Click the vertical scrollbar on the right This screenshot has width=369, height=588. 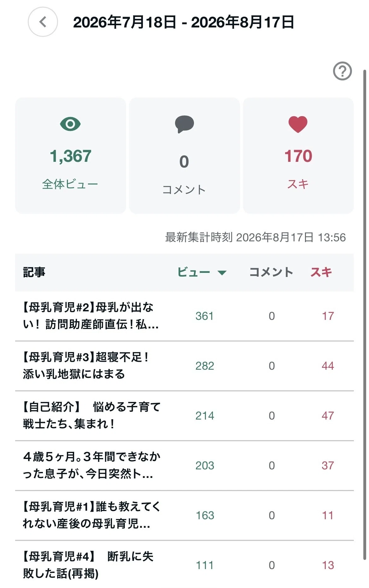365,315
